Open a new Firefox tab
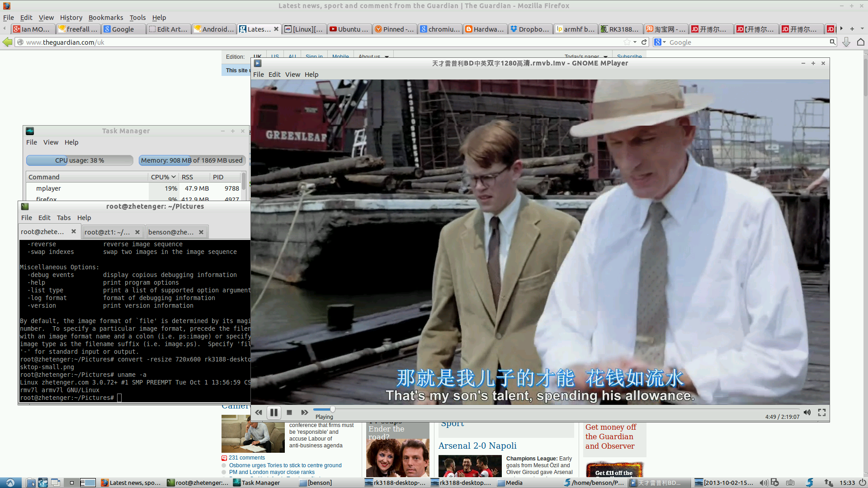868x488 pixels. [x=852, y=29]
